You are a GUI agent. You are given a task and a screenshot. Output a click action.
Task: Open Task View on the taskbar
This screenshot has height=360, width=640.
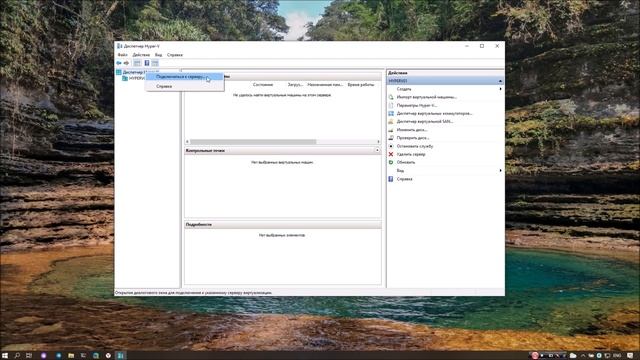[29, 356]
